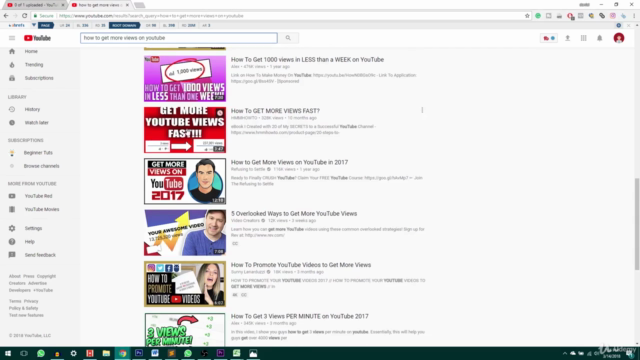Open a new browser tab
The height and width of the screenshot is (360, 640).
point(139,5)
